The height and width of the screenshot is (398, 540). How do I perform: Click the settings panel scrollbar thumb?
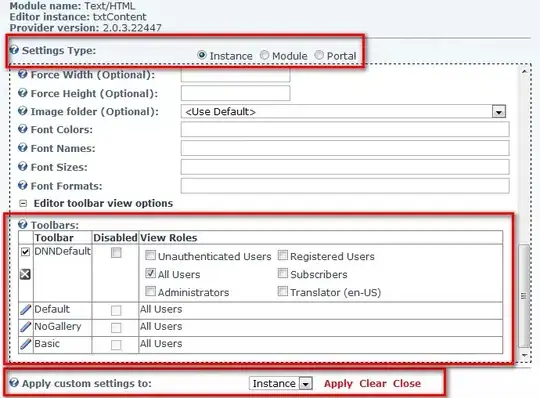524,296
